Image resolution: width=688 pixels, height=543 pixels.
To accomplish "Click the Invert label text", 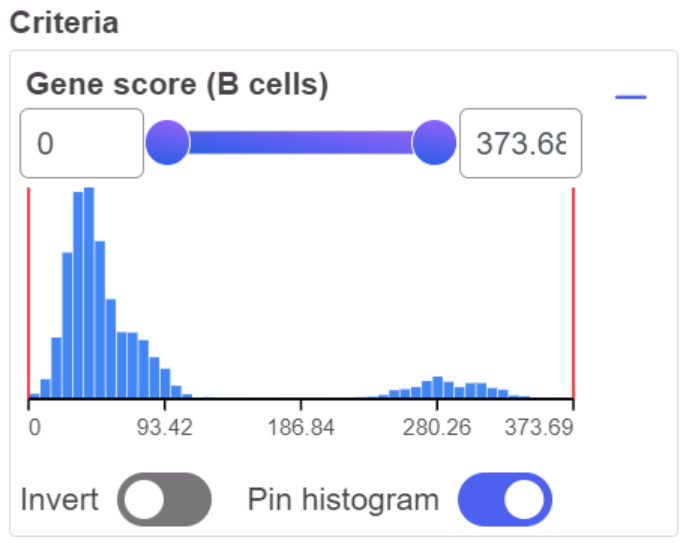I will coord(60,499).
